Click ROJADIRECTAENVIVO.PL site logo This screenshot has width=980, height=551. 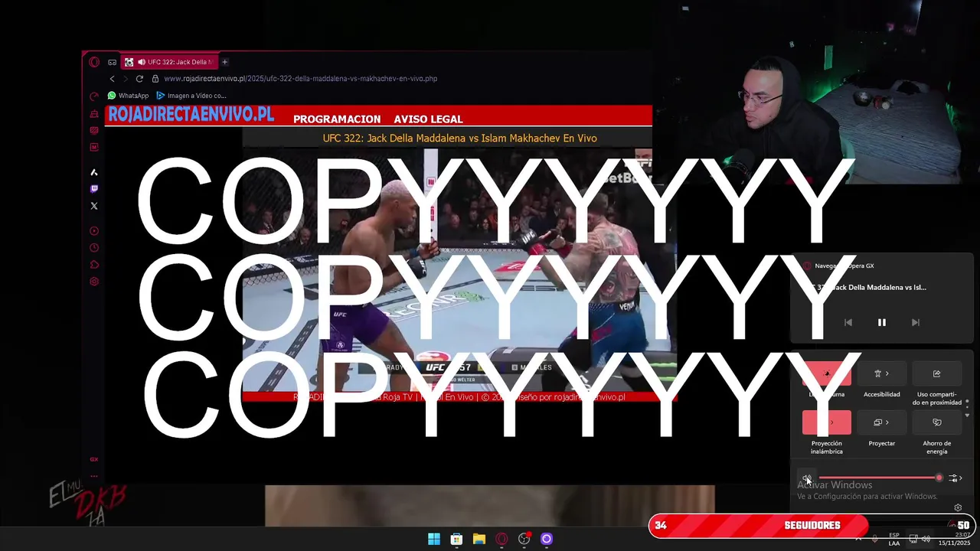click(x=191, y=115)
